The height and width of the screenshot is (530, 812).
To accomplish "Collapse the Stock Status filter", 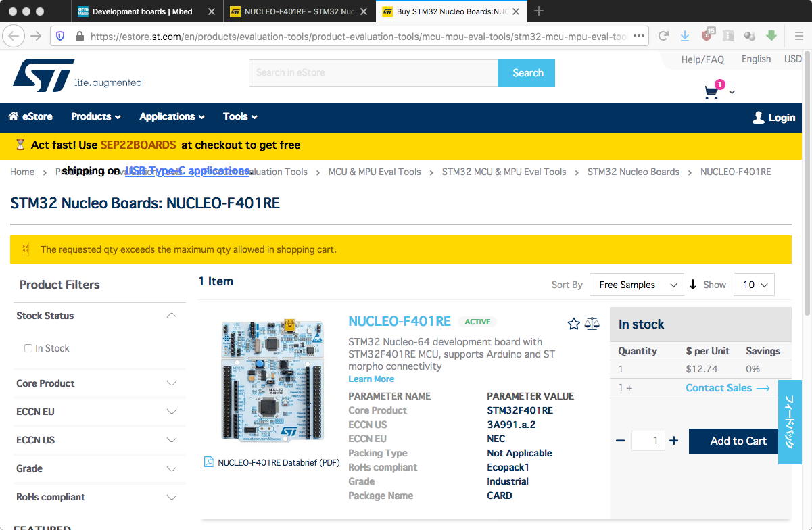I will click(x=172, y=316).
